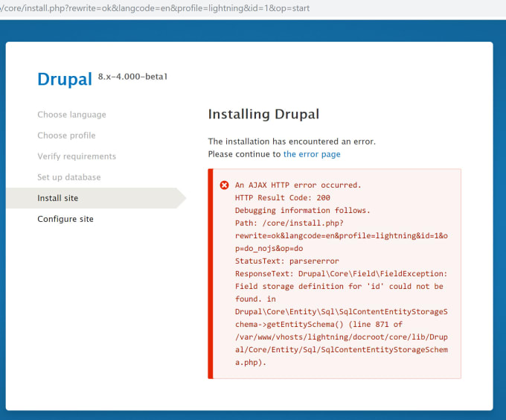This screenshot has height=420, width=506.
Task: Click 'An AJAX HTTP error occurred.' line
Action: pyautogui.click(x=298, y=185)
